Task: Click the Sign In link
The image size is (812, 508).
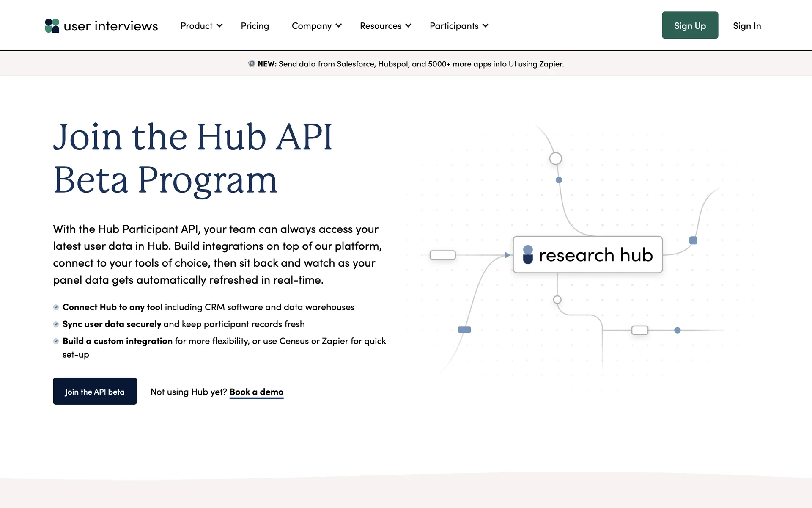Action: coord(746,26)
